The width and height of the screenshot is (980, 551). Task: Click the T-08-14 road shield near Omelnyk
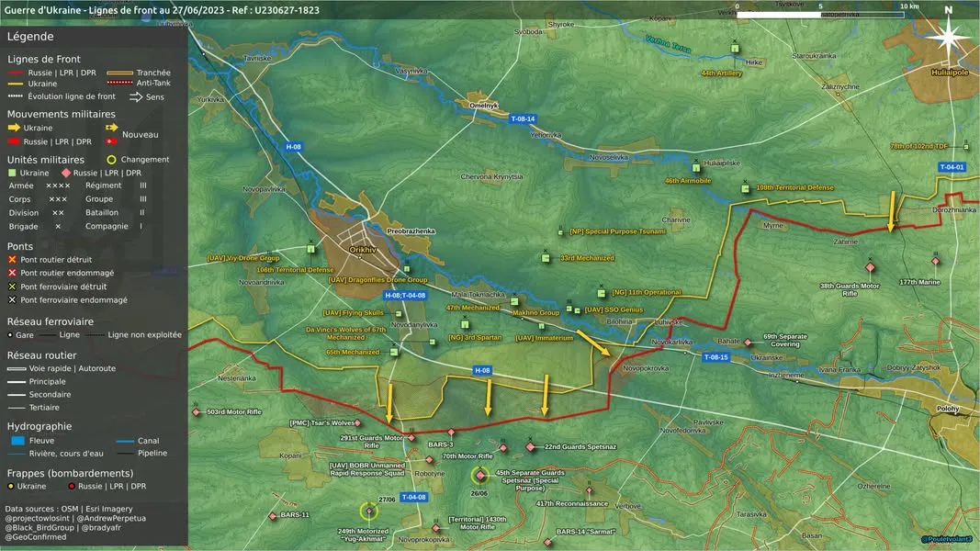(x=523, y=118)
